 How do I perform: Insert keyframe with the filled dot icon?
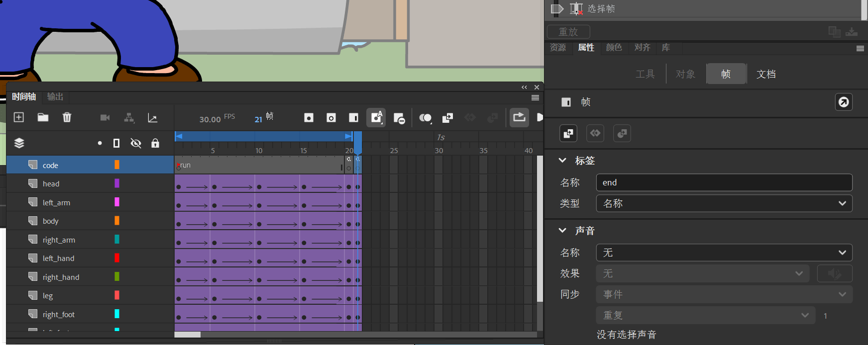coord(309,118)
